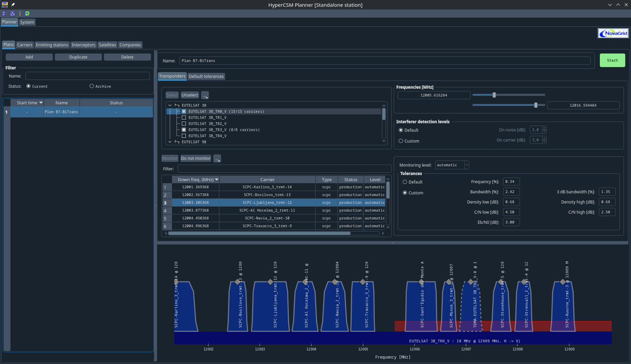
Task: Click diamond marker on SCPC-Ljubljana carrier
Action: pyautogui.click(x=270, y=282)
